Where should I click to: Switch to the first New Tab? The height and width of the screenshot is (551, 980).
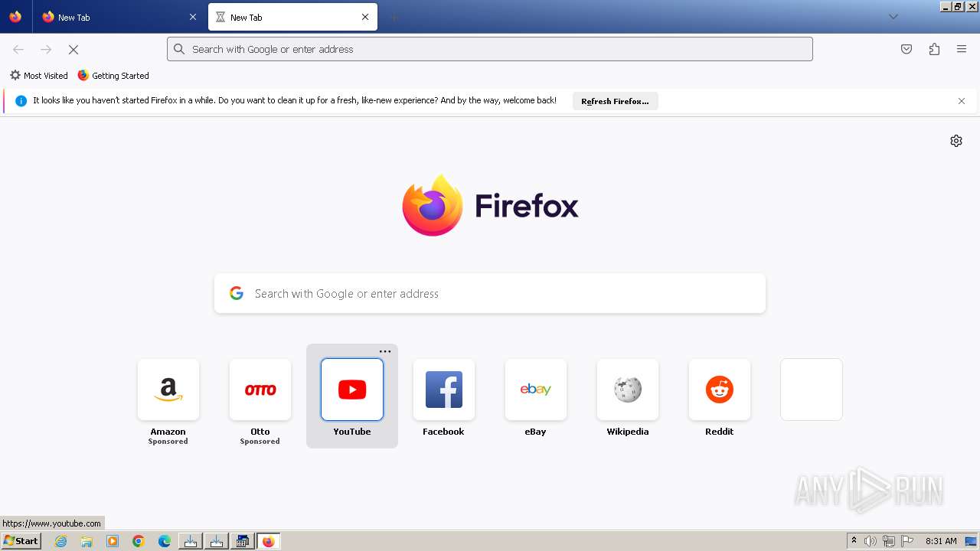(x=119, y=17)
